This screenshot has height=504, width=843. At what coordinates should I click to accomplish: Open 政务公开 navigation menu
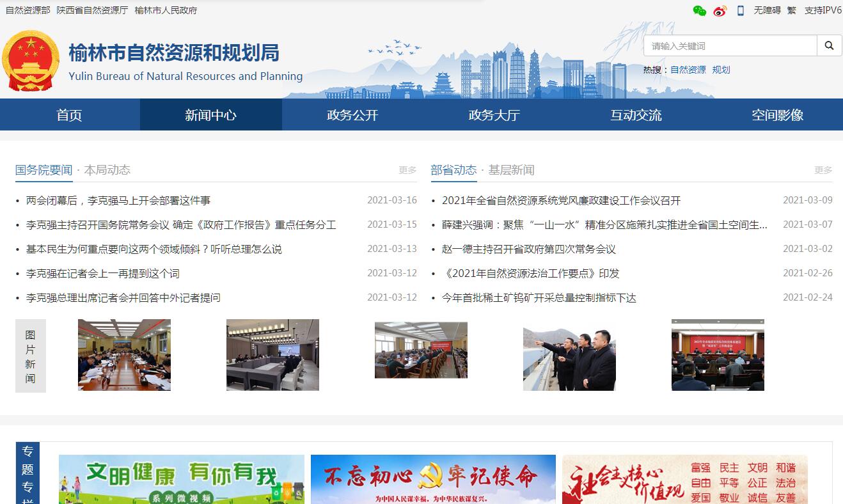(352, 115)
